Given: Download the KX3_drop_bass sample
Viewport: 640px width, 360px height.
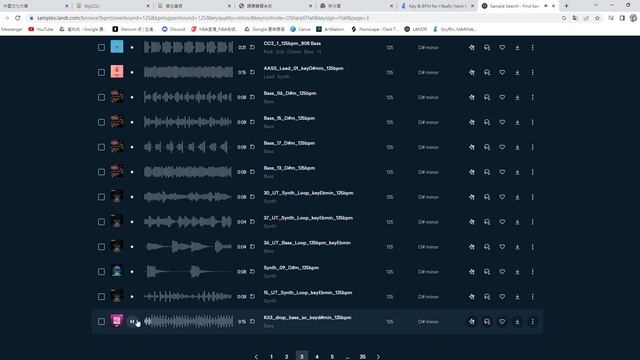Looking at the screenshot, I should tap(517, 321).
